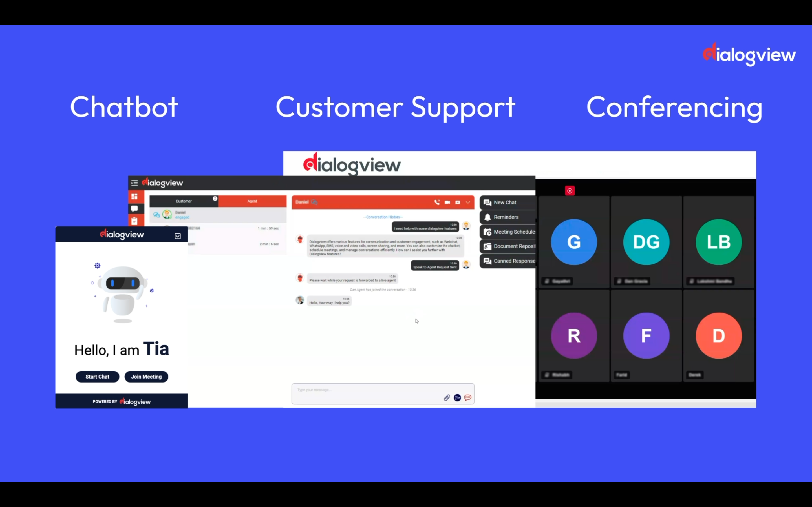This screenshot has height=507, width=812.
Task: Open Meeting Schedule from sidebar
Action: pos(509,231)
